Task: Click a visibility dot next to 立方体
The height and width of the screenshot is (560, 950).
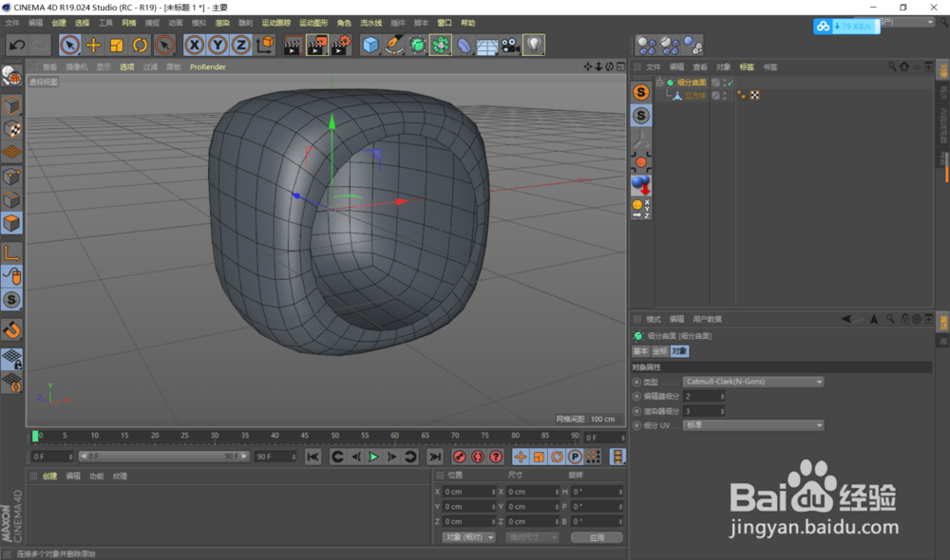Action: [724, 92]
